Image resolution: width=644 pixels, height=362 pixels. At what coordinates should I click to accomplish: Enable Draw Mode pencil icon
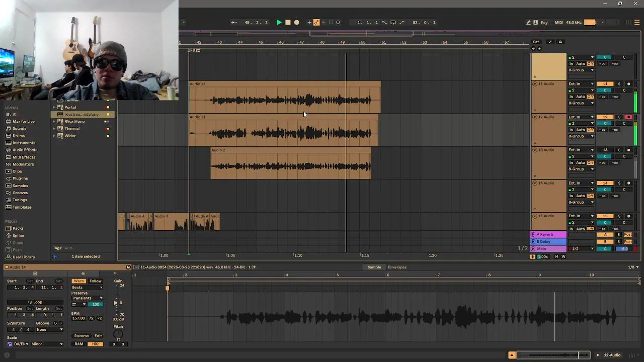(528, 22)
